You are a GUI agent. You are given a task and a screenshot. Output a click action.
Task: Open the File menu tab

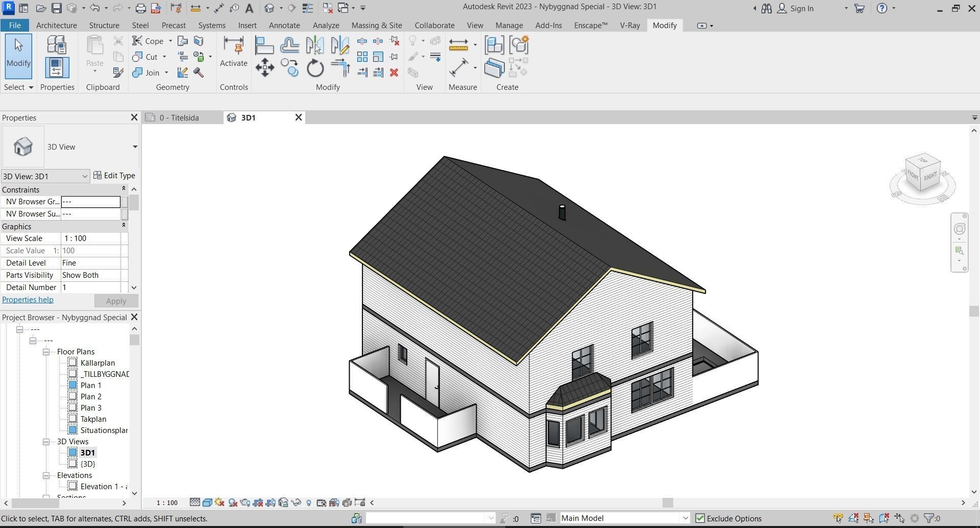click(15, 26)
